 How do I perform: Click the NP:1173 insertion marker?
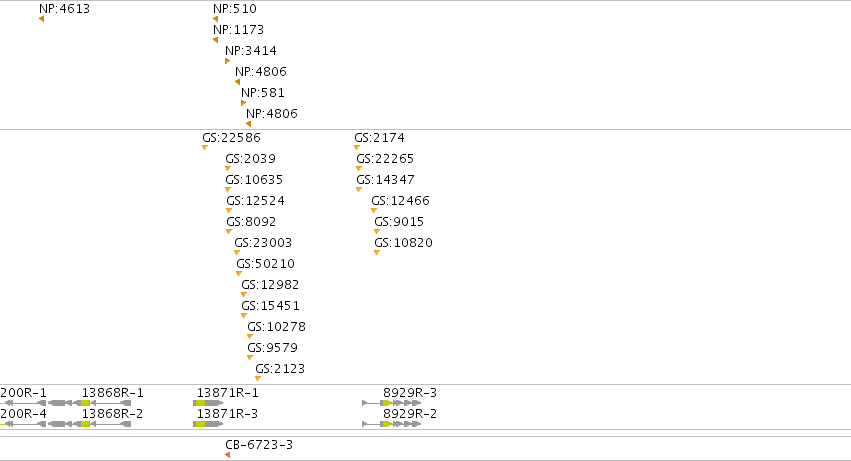click(215, 40)
